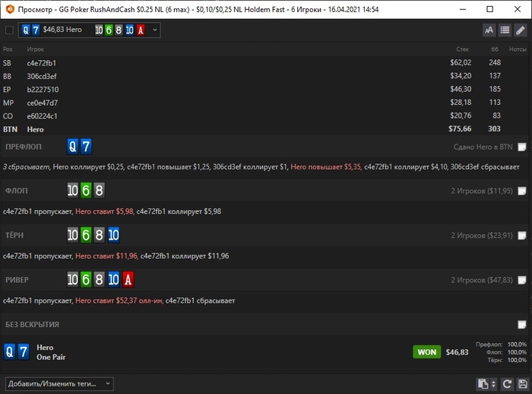
Task: Click the refresh arrow icon at bottom
Action: coord(507,384)
